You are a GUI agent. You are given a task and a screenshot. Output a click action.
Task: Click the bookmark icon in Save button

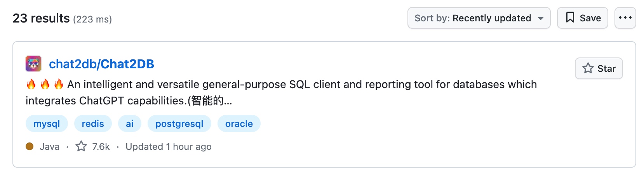(x=570, y=17)
